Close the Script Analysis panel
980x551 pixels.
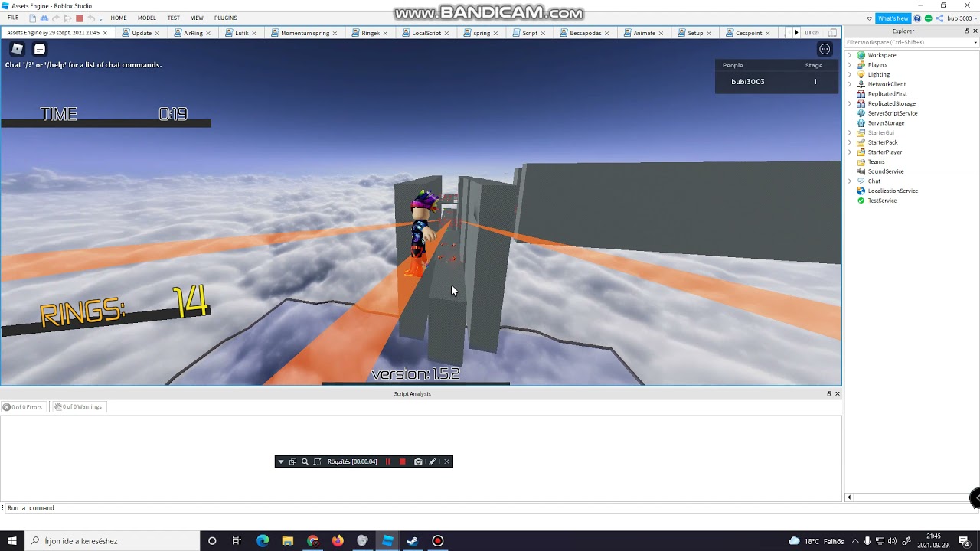(837, 393)
